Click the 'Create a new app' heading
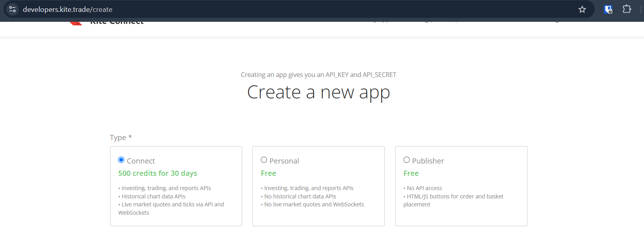This screenshot has width=644, height=229. pyautogui.click(x=318, y=92)
